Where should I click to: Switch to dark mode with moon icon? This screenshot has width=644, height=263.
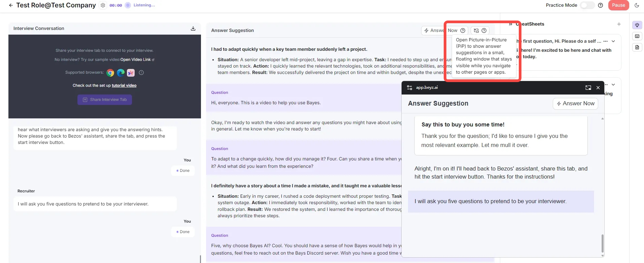[637, 5]
